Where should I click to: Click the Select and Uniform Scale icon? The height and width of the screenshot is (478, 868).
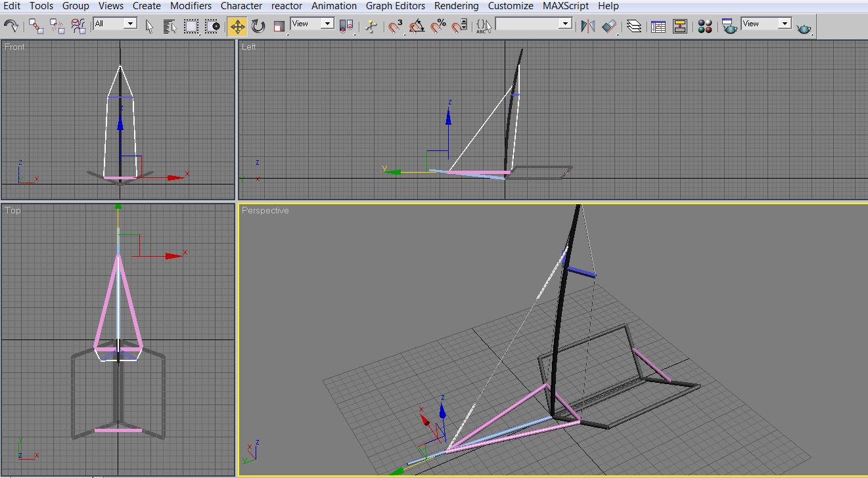(x=280, y=26)
